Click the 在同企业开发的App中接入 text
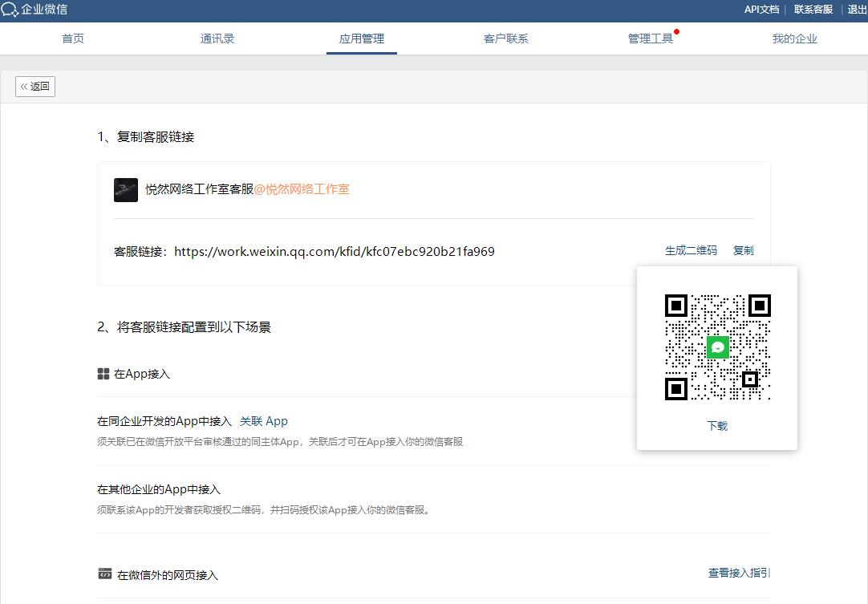Screen dimensions: 868x604 click(x=164, y=421)
